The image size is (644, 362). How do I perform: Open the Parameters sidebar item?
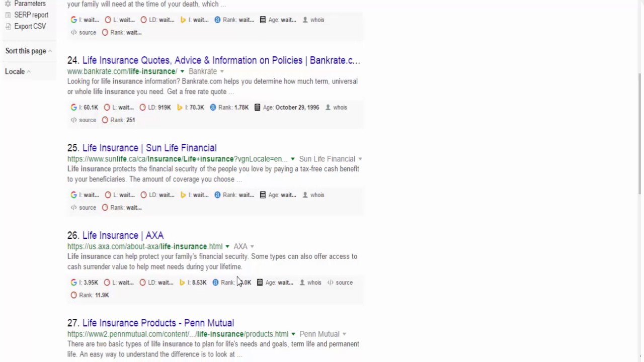coord(30,4)
